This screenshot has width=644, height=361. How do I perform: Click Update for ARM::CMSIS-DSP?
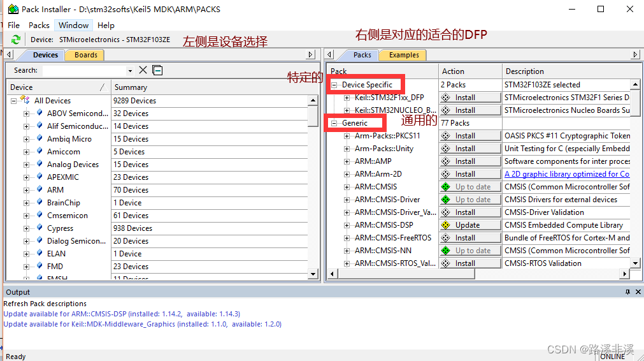coord(470,225)
